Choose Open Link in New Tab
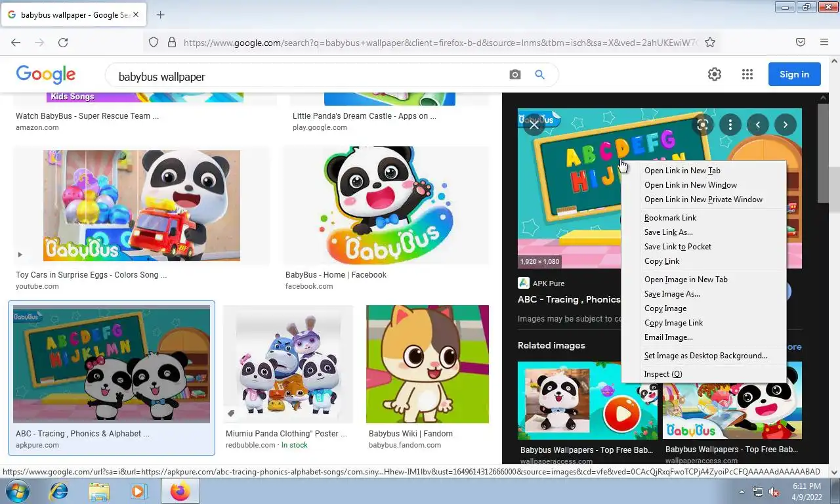The width and height of the screenshot is (840, 504). tap(703, 171)
